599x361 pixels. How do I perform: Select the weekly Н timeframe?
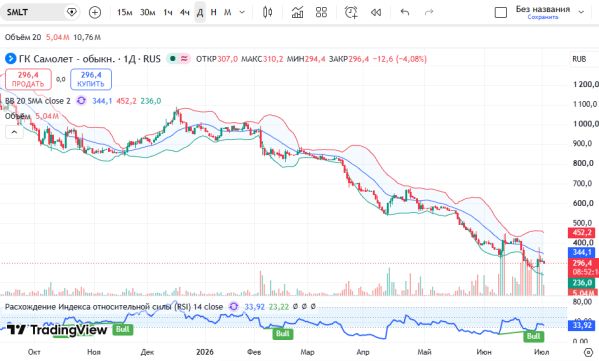(x=214, y=12)
